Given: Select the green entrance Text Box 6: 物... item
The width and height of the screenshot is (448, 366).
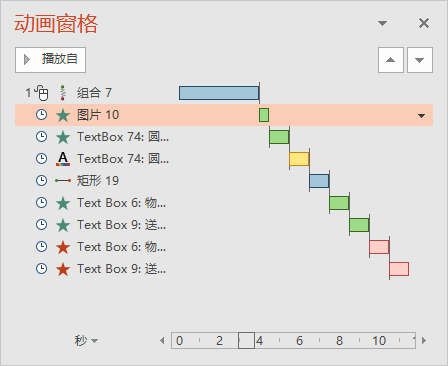Looking at the screenshot, I should 224,203.
